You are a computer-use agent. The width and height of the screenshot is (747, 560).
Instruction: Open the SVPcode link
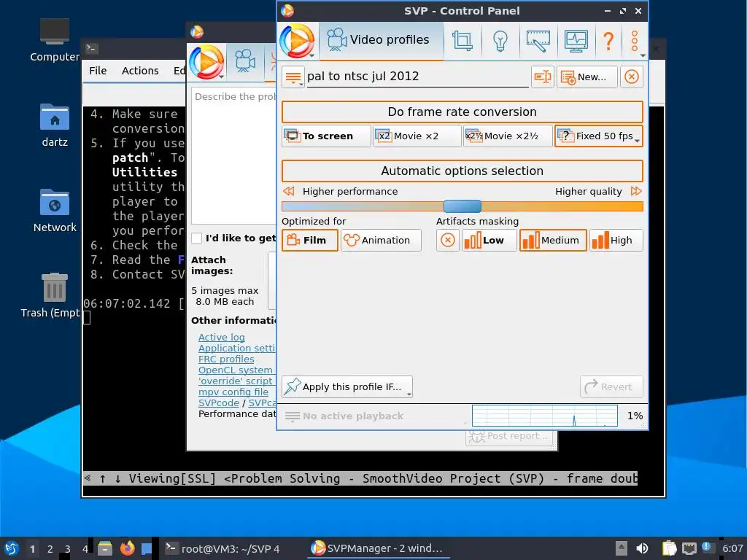(x=219, y=402)
